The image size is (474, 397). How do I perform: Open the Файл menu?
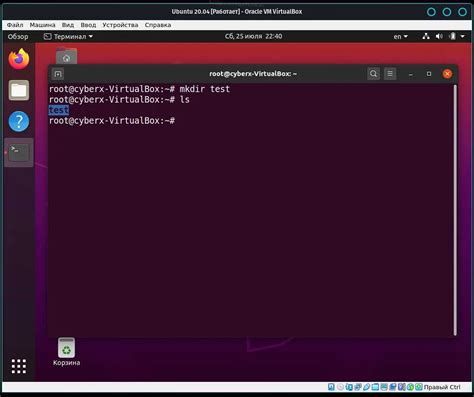click(x=15, y=25)
